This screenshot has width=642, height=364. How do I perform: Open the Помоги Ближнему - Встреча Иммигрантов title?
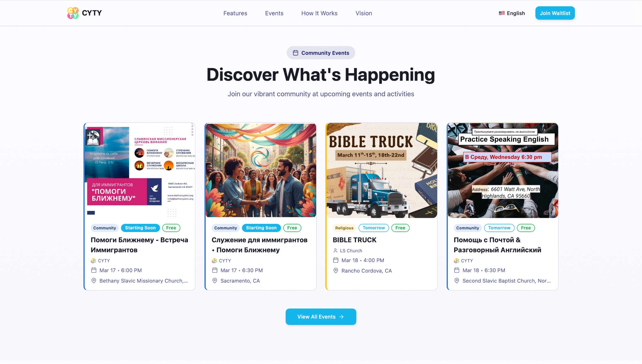point(140,245)
